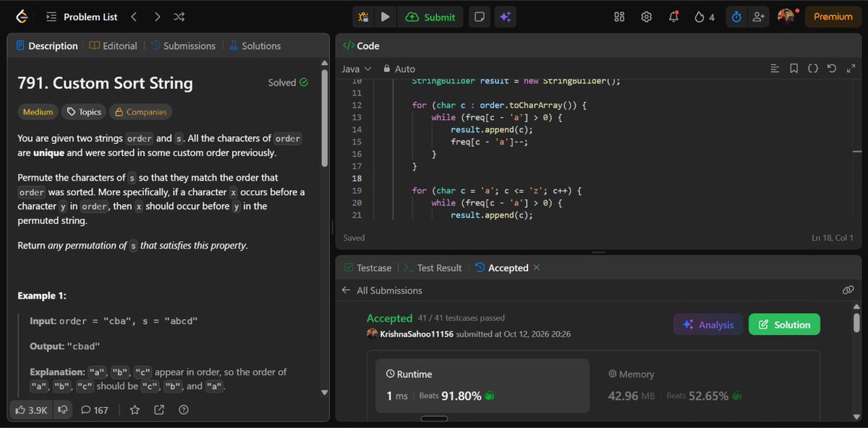This screenshot has width=868, height=428.
Task: Open the LeetCode home logo
Action: click(22, 17)
